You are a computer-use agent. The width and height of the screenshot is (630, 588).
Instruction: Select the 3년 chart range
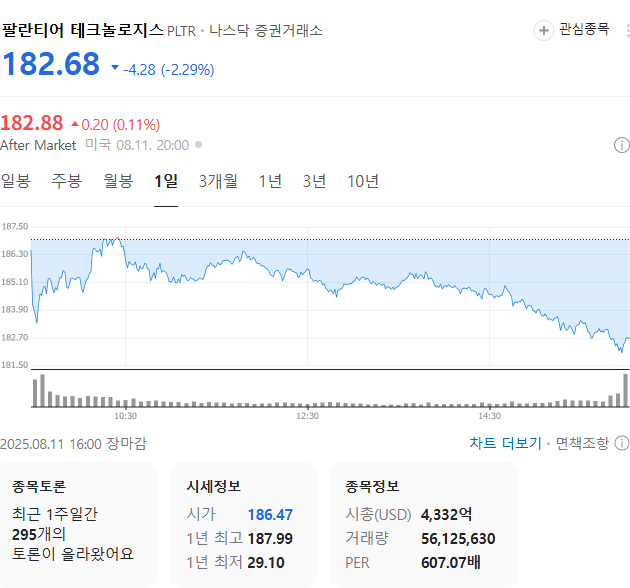[314, 181]
